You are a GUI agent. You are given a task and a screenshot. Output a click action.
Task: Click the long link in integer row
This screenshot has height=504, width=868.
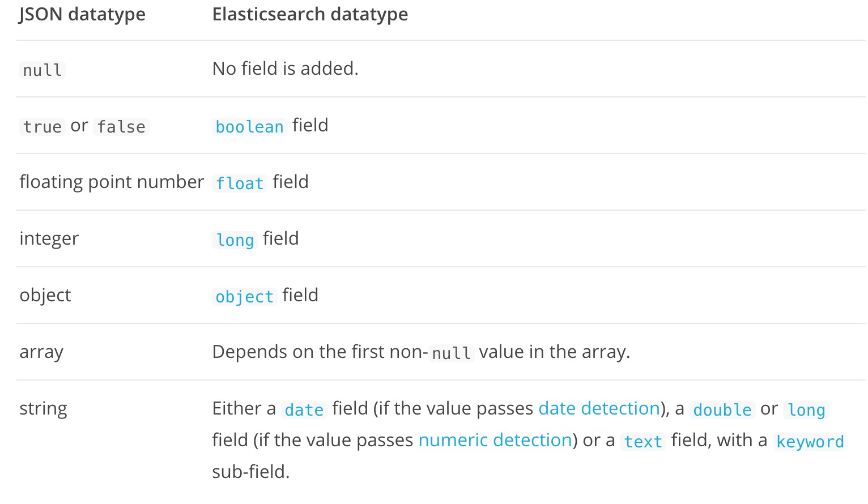point(235,240)
